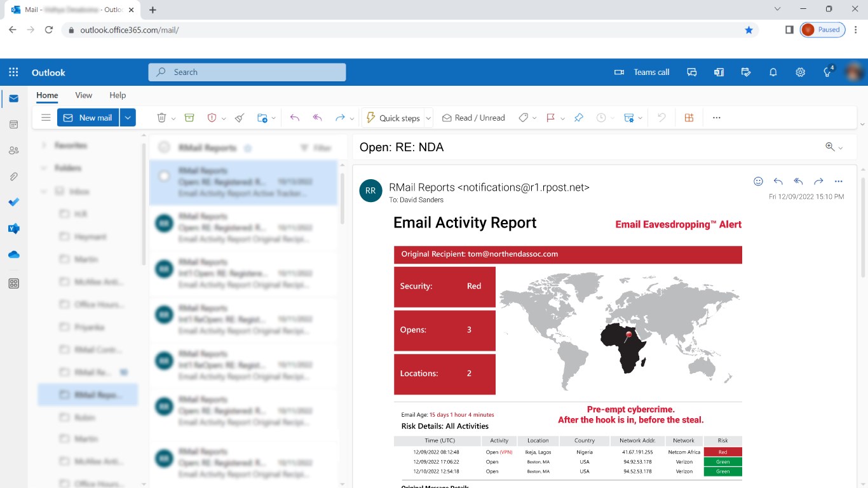This screenshot has height=488, width=868.
Task: Click Forward arrow in the ribbon
Action: (340, 118)
